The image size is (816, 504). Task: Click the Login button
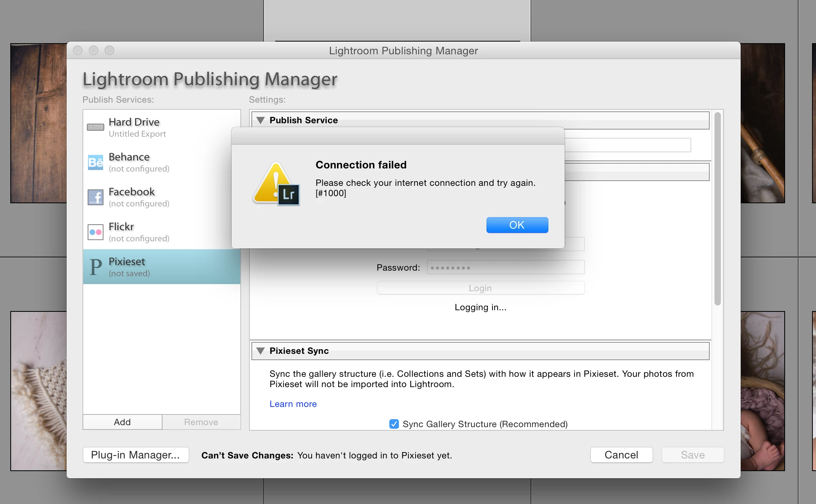tap(480, 288)
